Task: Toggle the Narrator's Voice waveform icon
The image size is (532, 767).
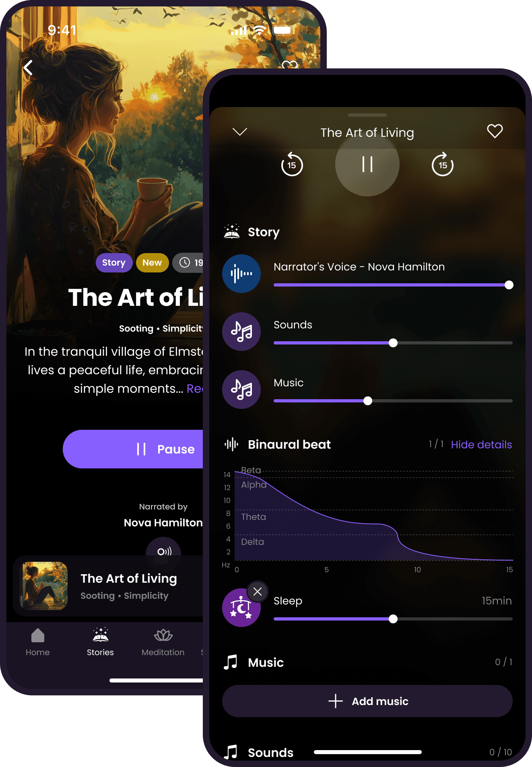Action: 241,274
